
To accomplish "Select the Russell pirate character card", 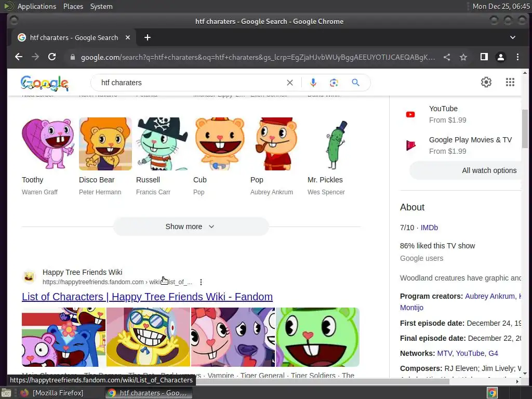I will 162,156.
